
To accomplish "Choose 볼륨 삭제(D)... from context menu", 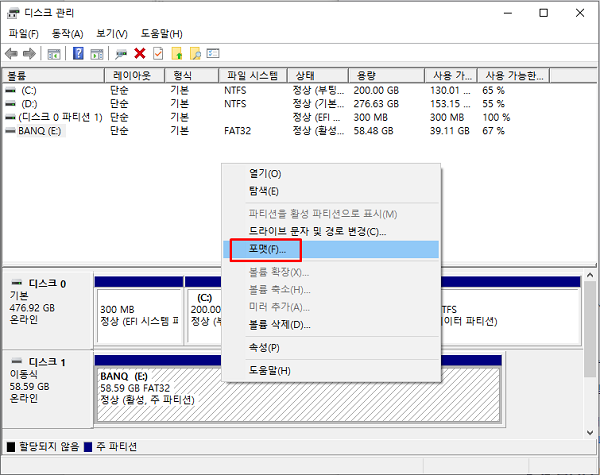I will click(279, 325).
